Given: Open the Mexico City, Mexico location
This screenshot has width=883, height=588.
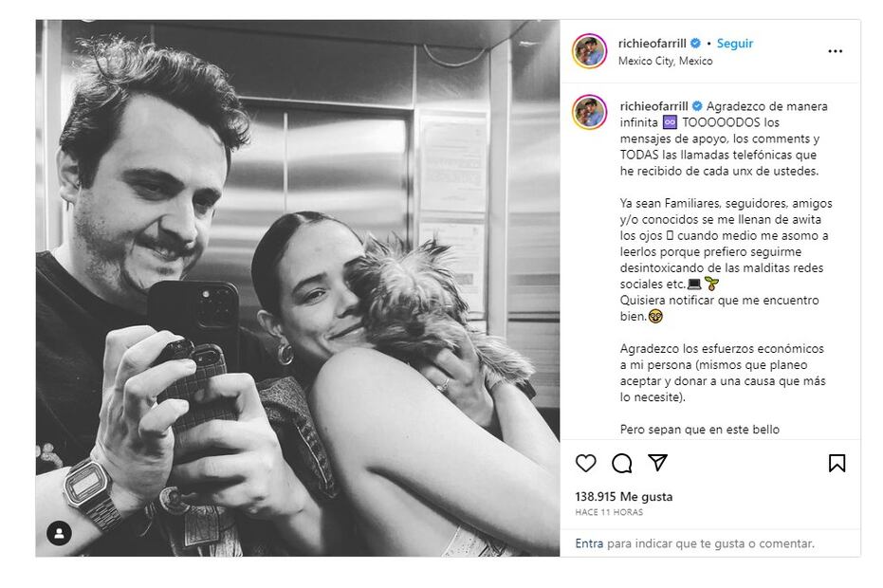Looking at the screenshot, I should [665, 61].
